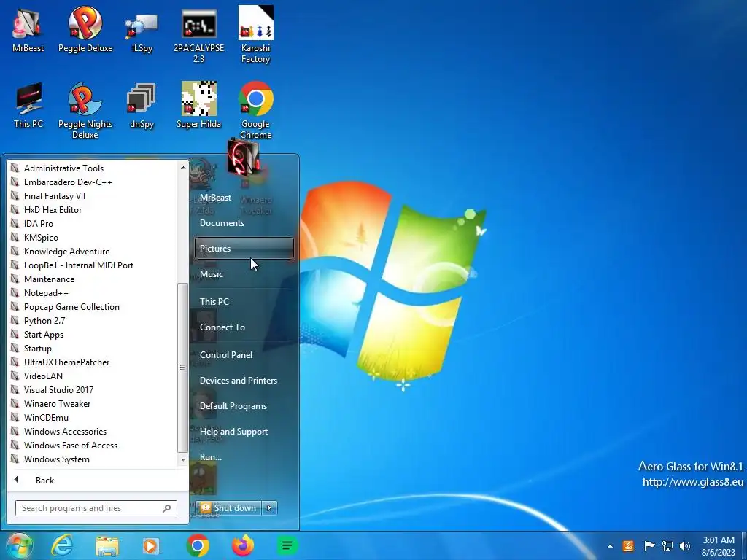The width and height of the screenshot is (747, 560).
Task: Open Internet Explorer from the taskbar
Action: (x=62, y=545)
